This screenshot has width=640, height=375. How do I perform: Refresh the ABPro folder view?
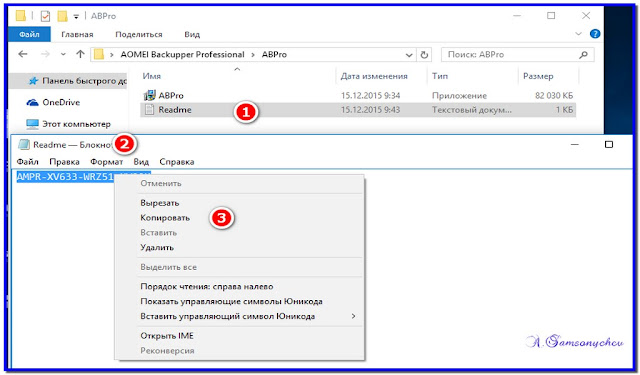click(424, 55)
